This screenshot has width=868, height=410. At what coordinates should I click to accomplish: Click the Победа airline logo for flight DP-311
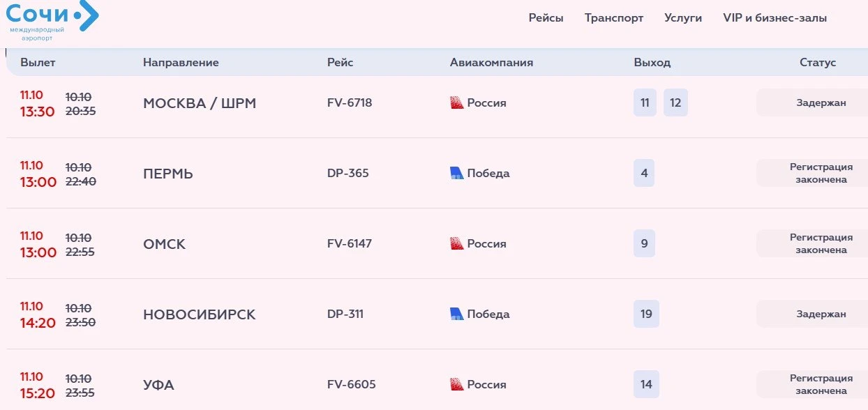pos(457,314)
